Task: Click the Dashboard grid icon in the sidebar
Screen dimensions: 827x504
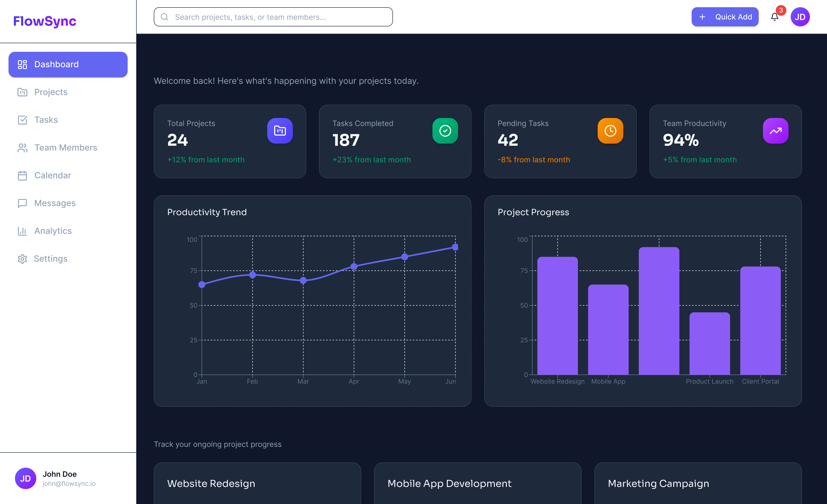Action: (x=22, y=64)
